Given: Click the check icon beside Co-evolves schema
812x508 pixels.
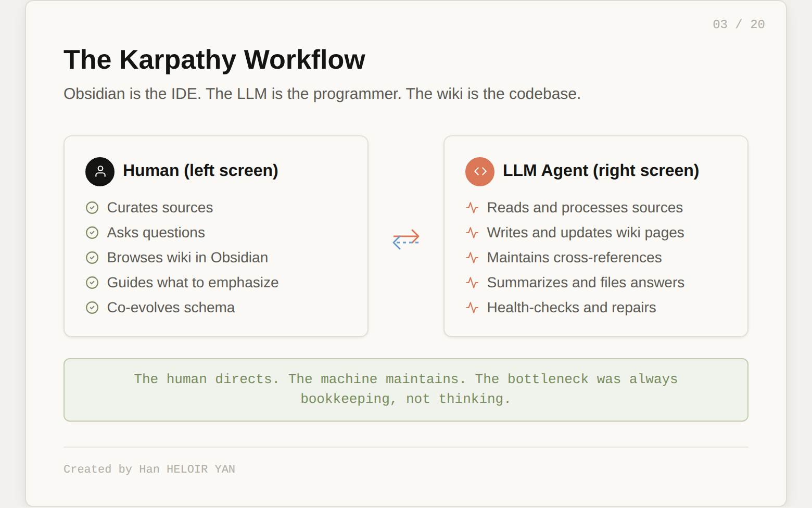Looking at the screenshot, I should pyautogui.click(x=92, y=308).
